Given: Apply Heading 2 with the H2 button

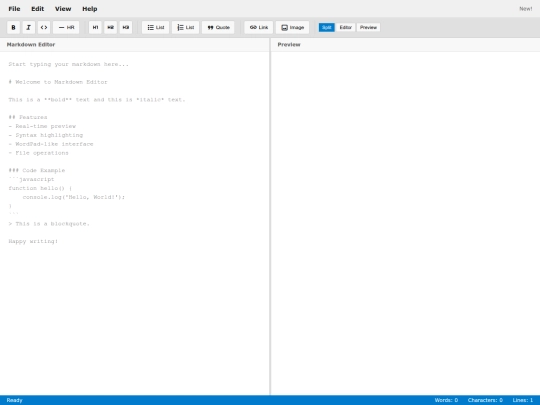Looking at the screenshot, I should pyautogui.click(x=111, y=28).
